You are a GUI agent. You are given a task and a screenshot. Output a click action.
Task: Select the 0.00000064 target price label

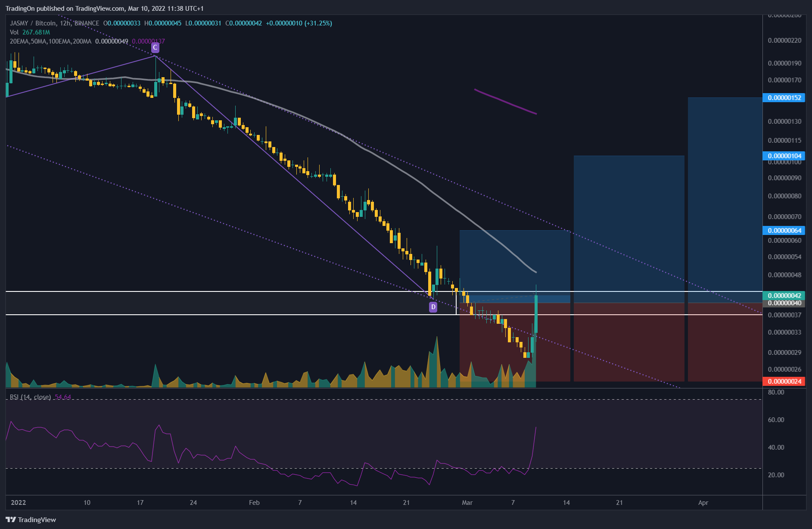click(x=784, y=231)
